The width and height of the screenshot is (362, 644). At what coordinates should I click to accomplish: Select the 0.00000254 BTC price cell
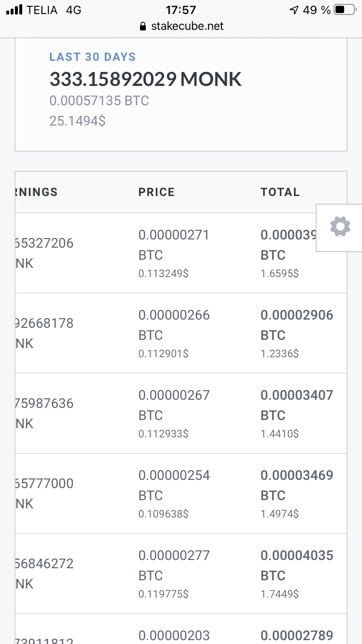tap(174, 485)
